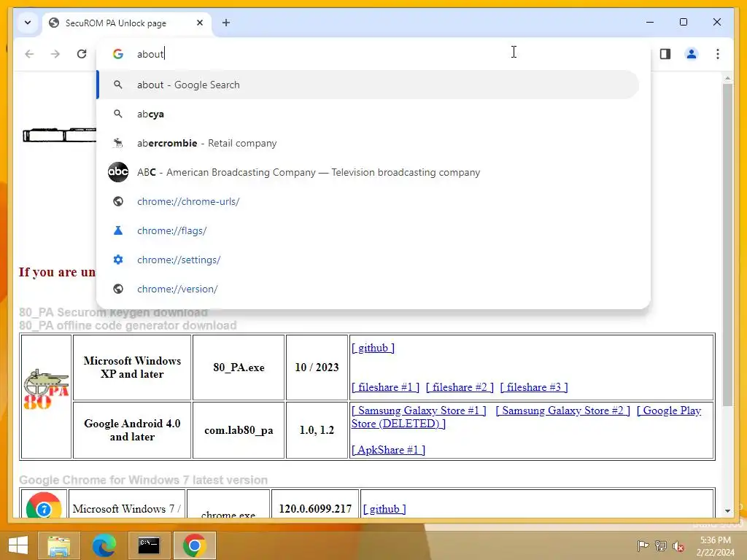This screenshot has height=560, width=747.
Task: Open the chrome://chrome-urls/ suggestion
Action: [x=368, y=201]
